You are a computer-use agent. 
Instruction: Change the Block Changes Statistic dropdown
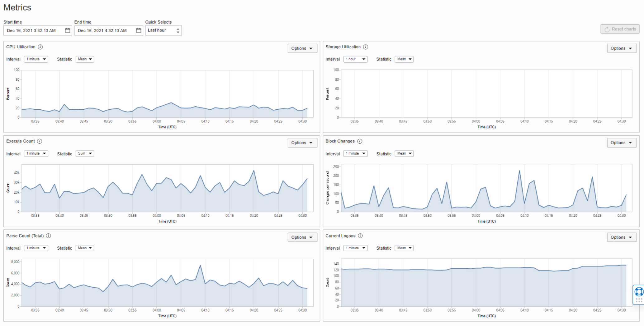[404, 154]
